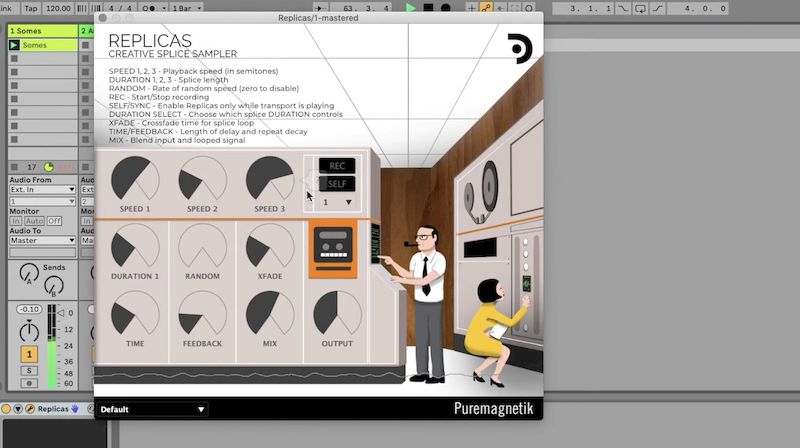
Task: Toggle the Punch-Out switch icon
Action: click(x=658, y=8)
